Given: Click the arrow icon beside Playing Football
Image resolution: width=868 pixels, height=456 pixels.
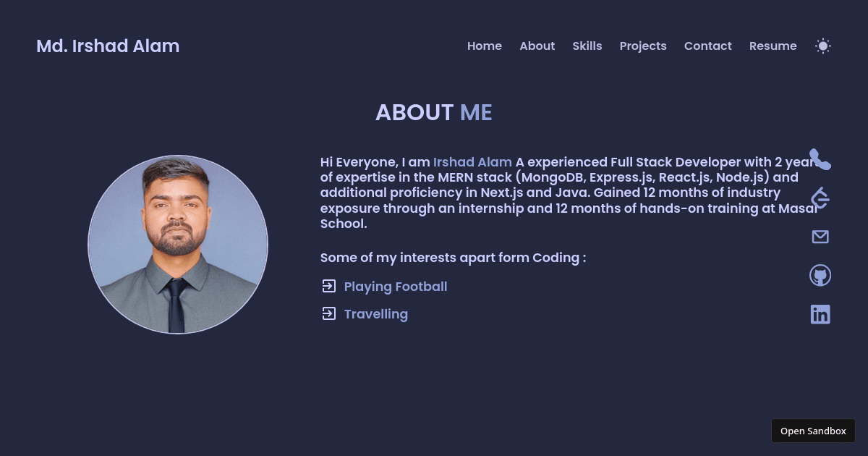Looking at the screenshot, I should (x=329, y=286).
